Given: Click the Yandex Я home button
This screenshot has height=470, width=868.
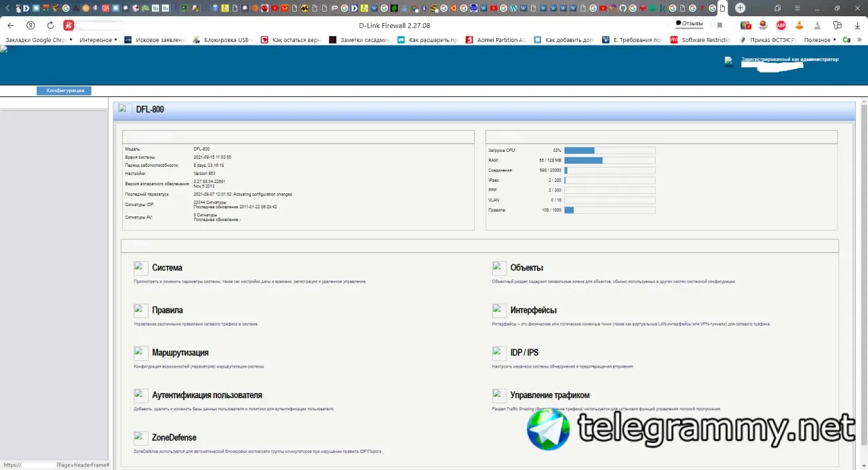Looking at the screenshot, I should 31,25.
